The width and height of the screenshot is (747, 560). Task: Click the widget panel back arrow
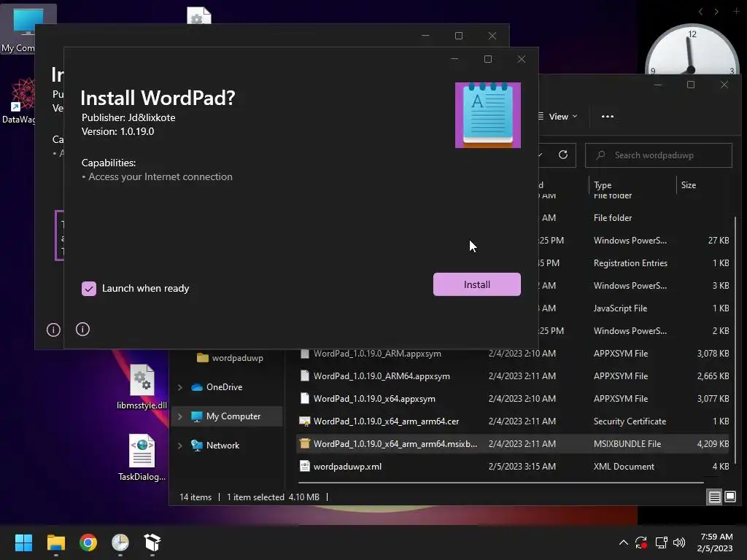click(700, 12)
